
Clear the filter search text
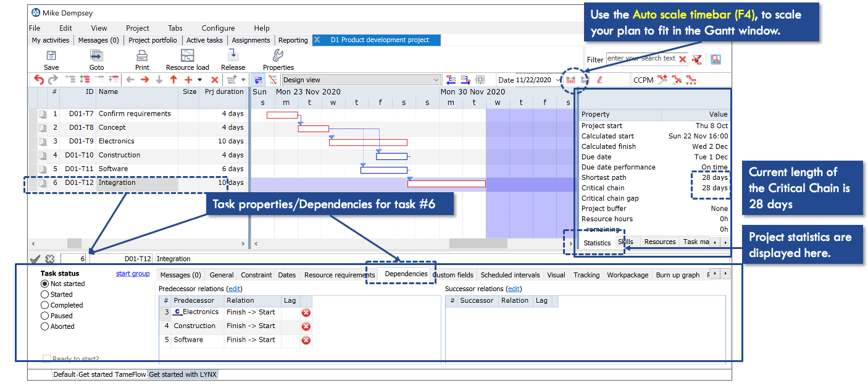coord(683,59)
